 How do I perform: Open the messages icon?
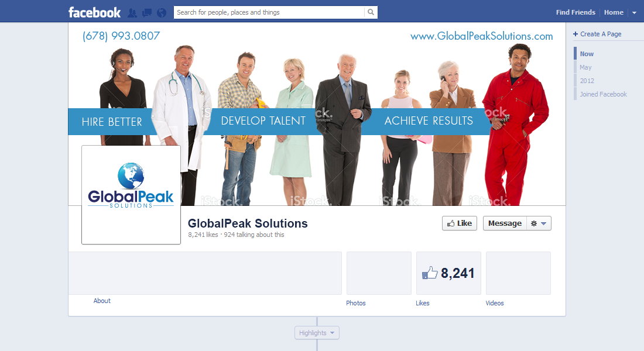[x=146, y=12]
